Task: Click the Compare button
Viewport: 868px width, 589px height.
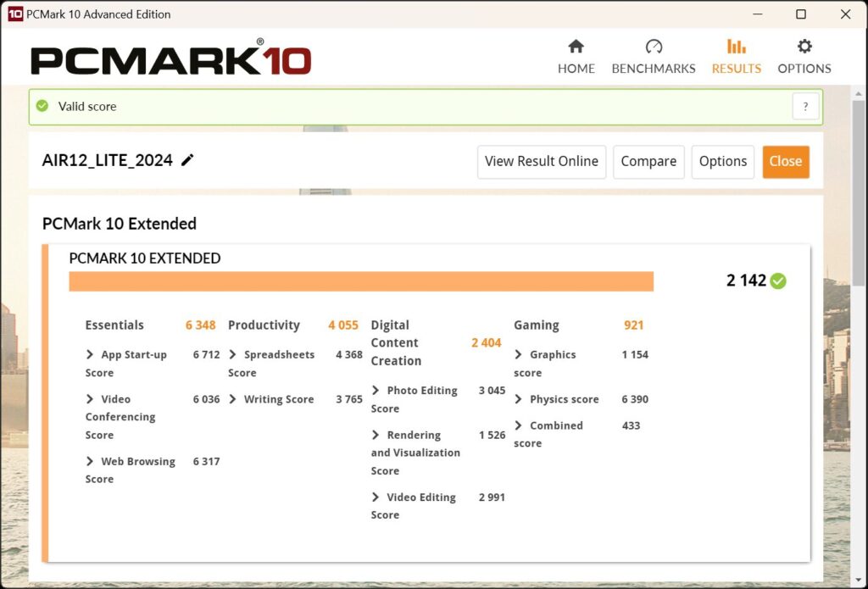Action: (648, 162)
